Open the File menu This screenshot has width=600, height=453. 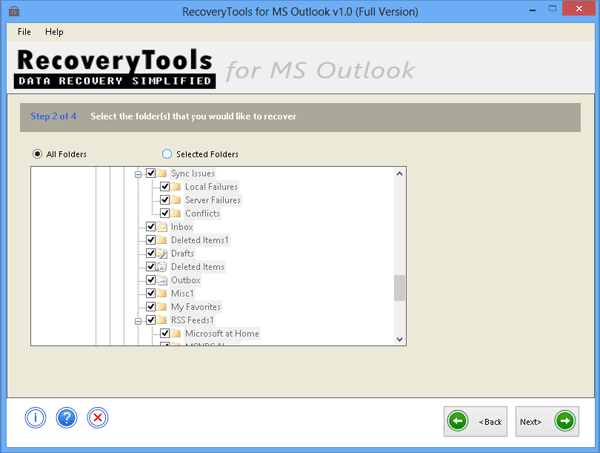(x=24, y=32)
